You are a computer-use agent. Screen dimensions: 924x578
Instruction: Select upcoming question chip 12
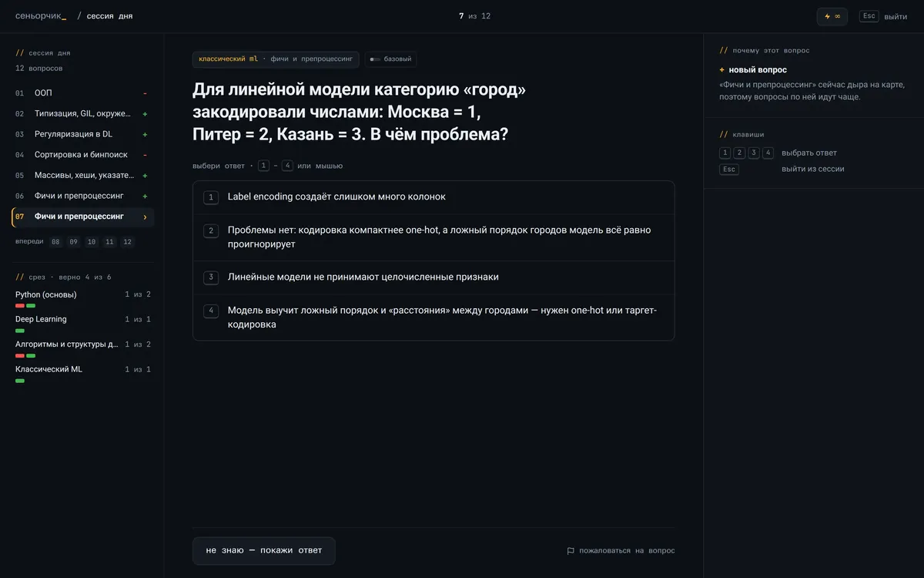(127, 242)
